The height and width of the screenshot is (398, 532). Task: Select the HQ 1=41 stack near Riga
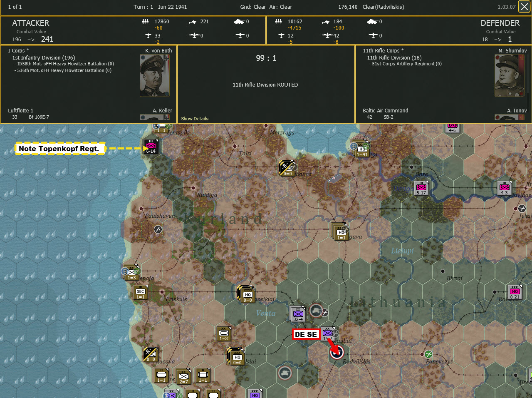(361, 149)
